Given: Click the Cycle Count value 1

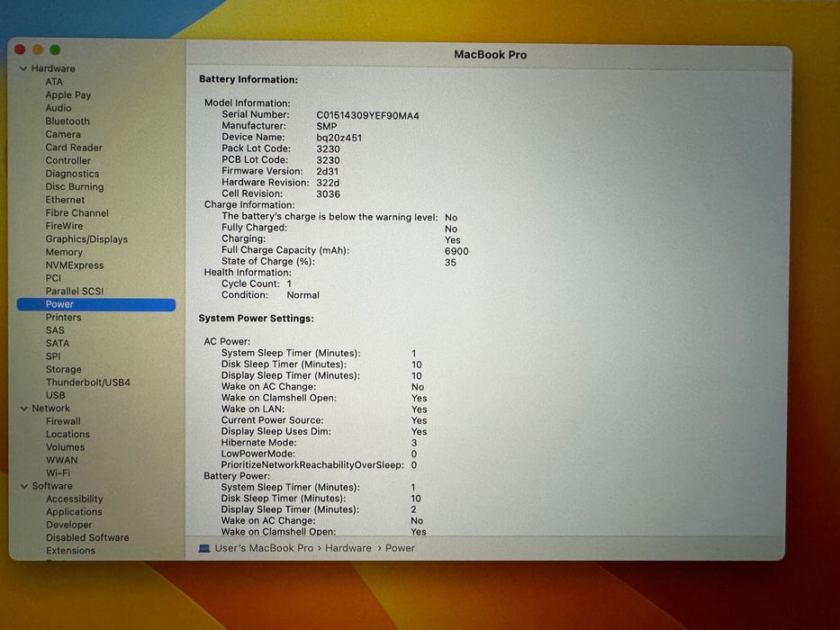Looking at the screenshot, I should pyautogui.click(x=289, y=283).
